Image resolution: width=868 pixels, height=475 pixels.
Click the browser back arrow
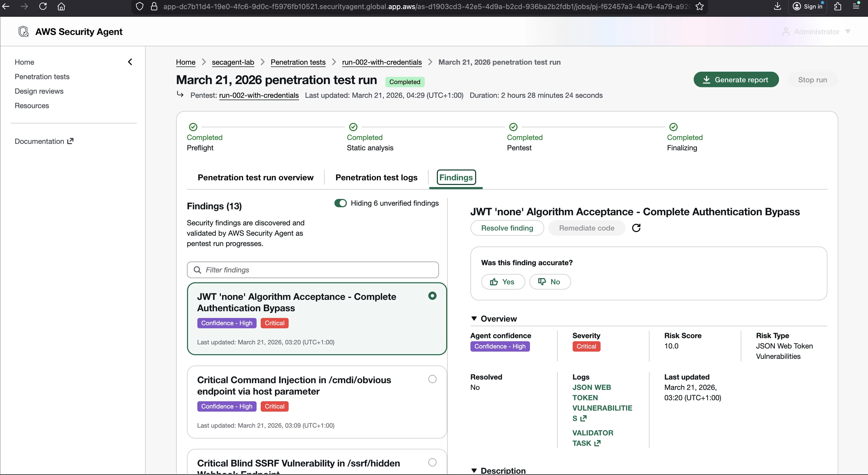tap(6, 6)
